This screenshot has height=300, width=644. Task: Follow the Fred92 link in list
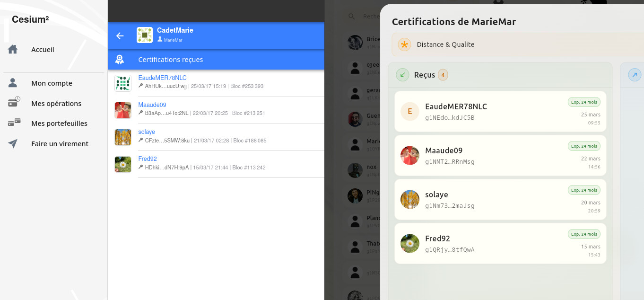[148, 159]
